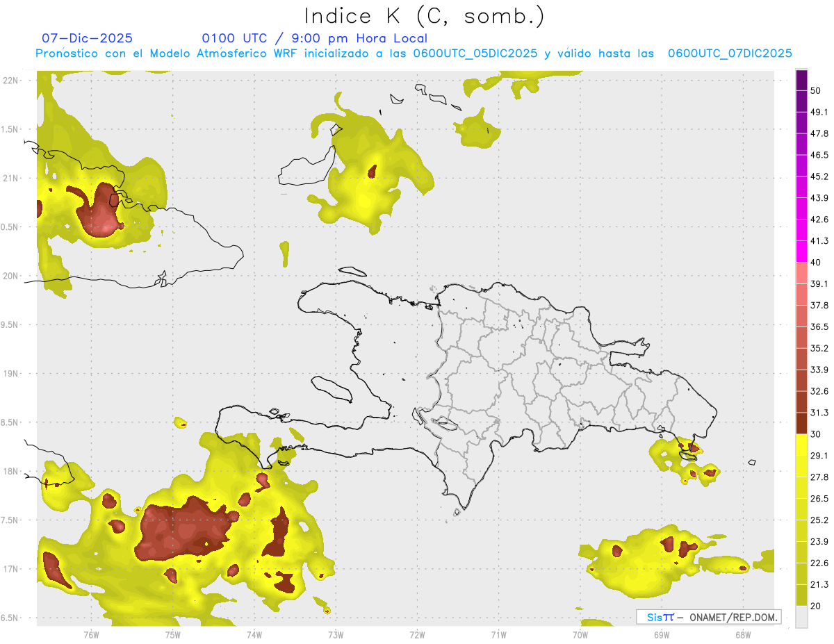Click the 75W longitude axis label

[x=172, y=634]
